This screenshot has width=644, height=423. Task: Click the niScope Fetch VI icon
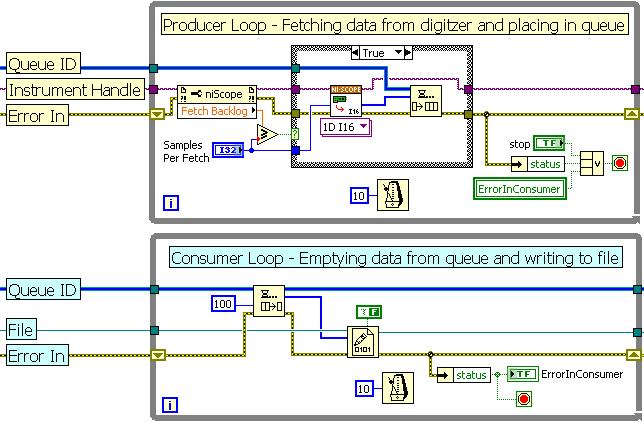[x=346, y=100]
